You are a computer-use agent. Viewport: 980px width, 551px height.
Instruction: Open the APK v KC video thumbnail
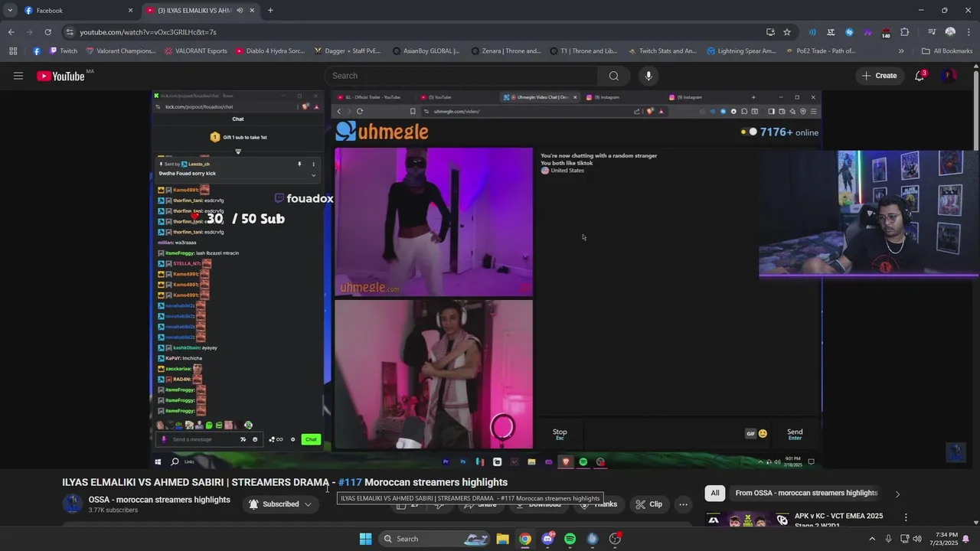coord(747,520)
